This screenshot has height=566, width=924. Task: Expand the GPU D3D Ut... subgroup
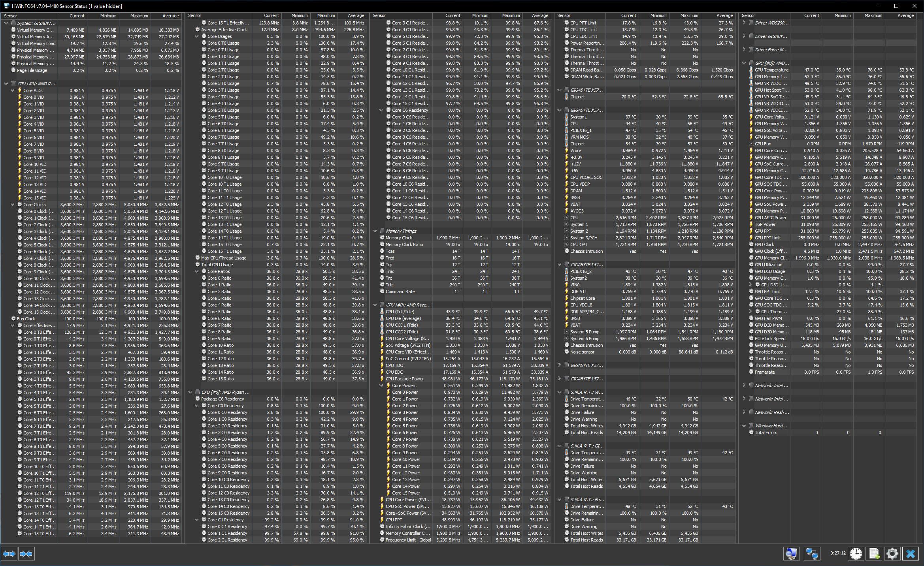click(750, 285)
